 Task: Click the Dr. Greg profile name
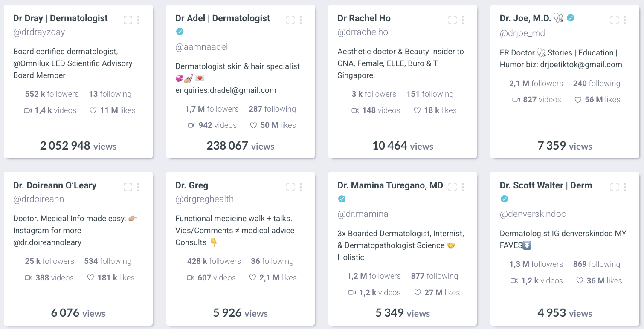[191, 185]
